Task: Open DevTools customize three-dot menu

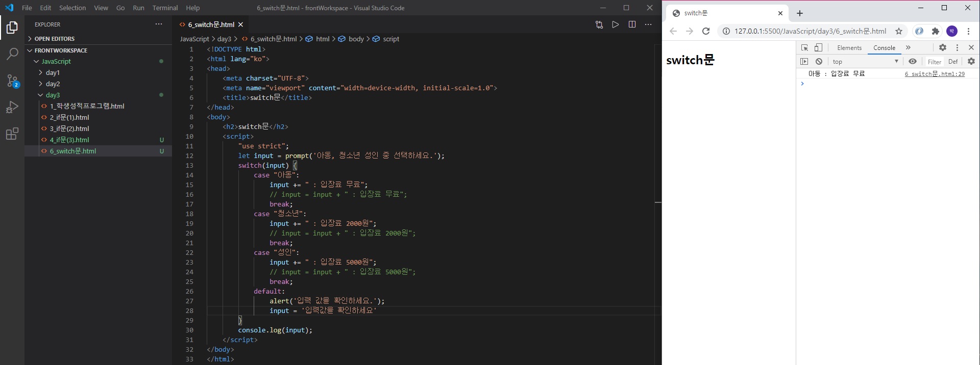Action: pyautogui.click(x=957, y=47)
